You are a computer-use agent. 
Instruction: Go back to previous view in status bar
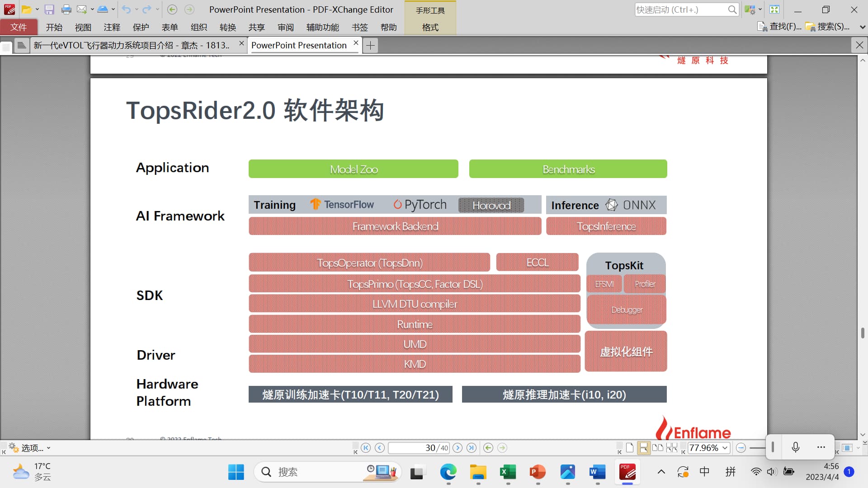488,448
